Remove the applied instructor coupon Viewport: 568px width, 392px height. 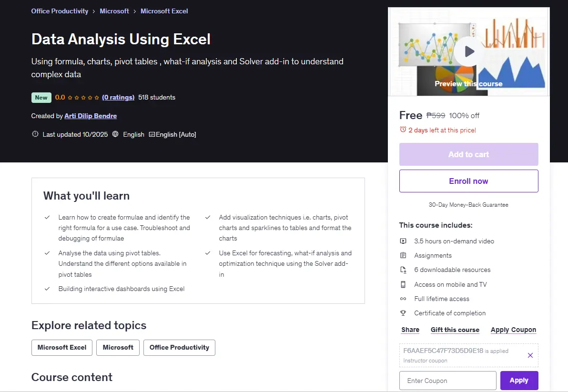point(530,355)
